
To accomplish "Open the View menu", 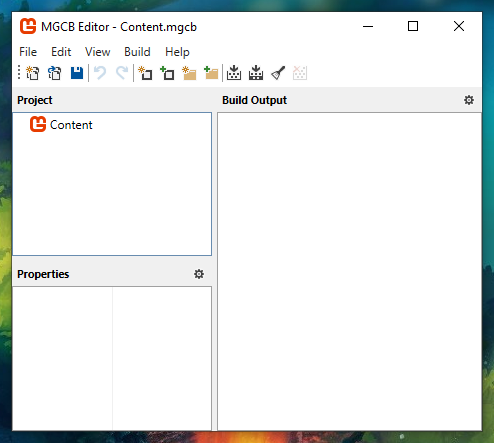I will point(98,52).
